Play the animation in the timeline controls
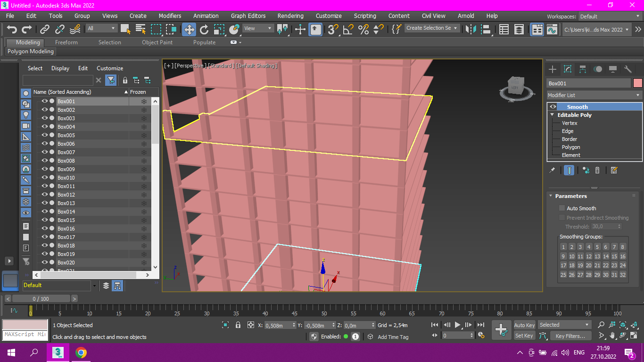644x362 pixels. coord(457,325)
